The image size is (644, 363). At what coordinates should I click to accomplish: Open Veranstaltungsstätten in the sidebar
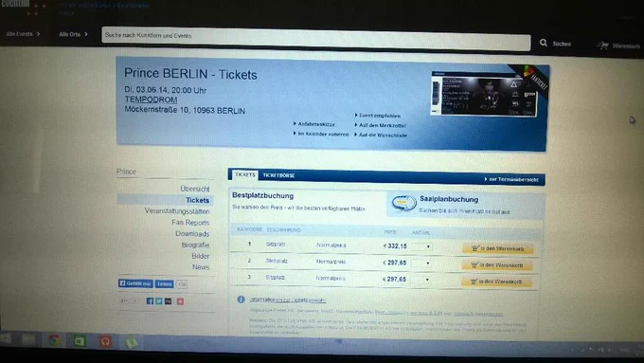coord(177,211)
